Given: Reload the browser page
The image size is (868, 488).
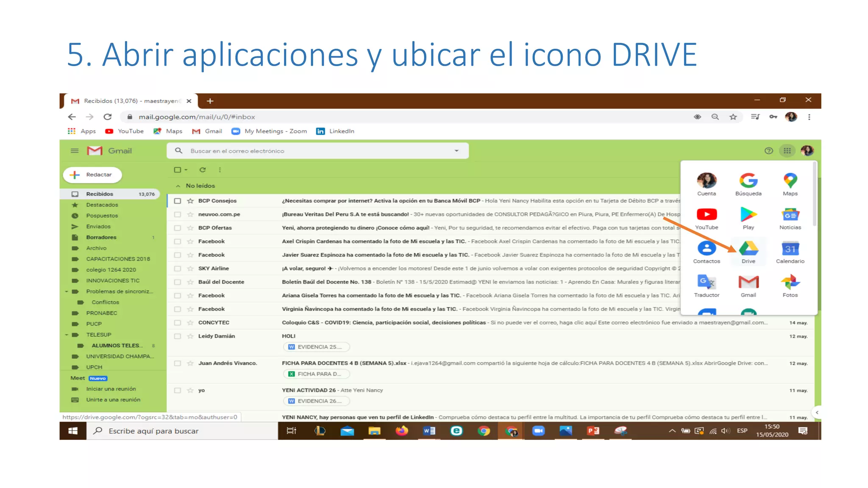Looking at the screenshot, I should coord(108,117).
